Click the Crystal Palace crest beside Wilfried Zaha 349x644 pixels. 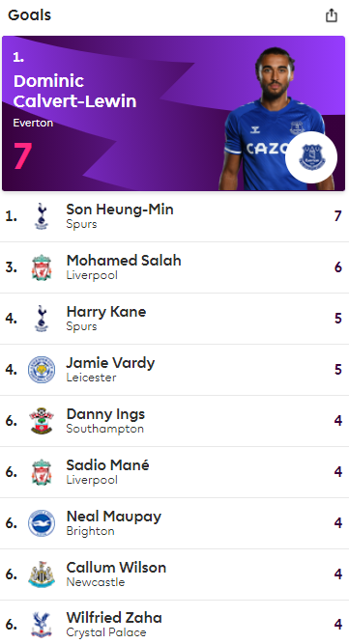click(42, 625)
